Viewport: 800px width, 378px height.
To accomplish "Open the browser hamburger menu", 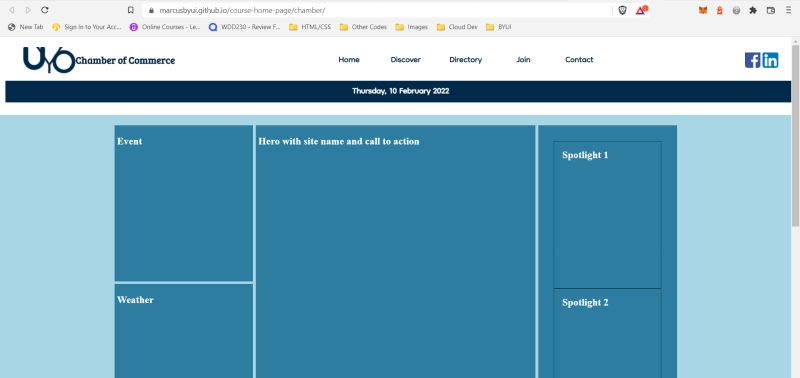I will 789,10.
